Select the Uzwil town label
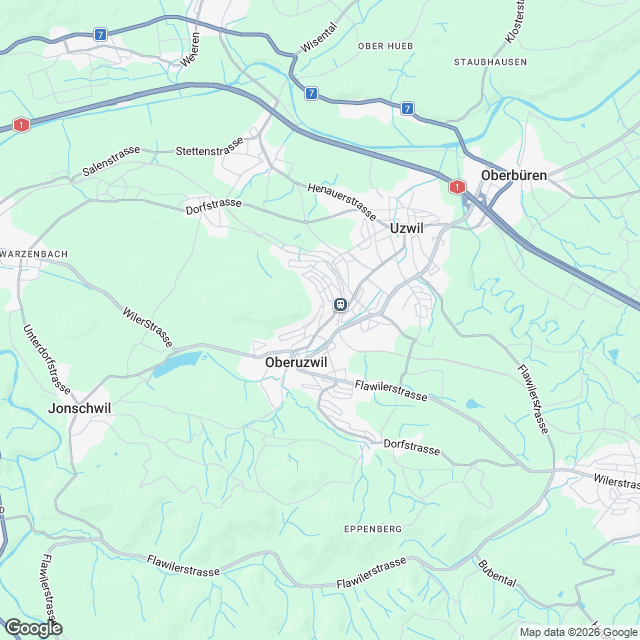This screenshot has height=640, width=640. pyautogui.click(x=407, y=229)
